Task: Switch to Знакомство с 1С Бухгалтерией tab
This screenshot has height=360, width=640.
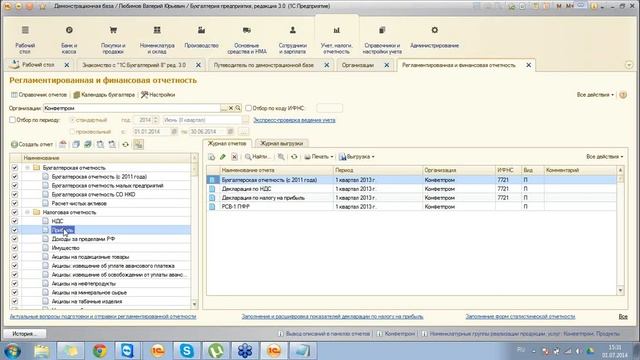Action: 134,65
